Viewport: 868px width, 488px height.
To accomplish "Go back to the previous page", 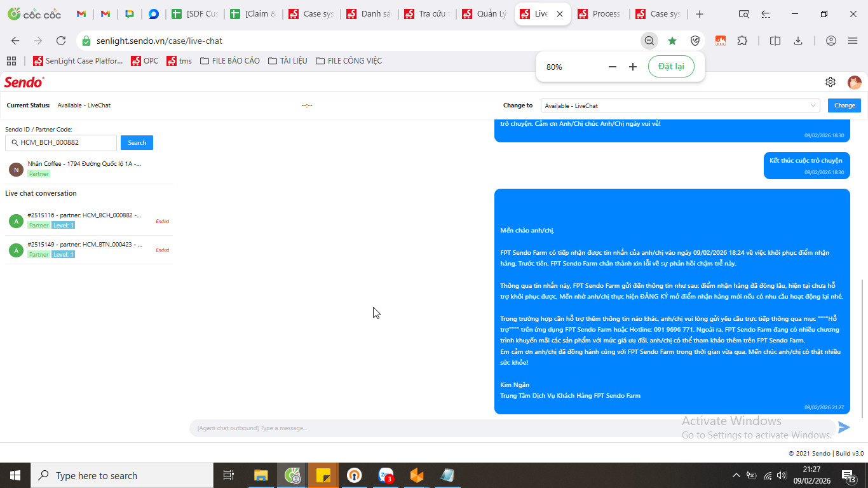I will (16, 41).
